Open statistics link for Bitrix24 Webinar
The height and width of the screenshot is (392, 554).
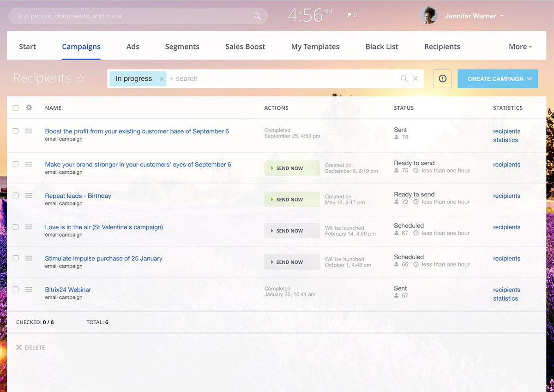point(506,298)
